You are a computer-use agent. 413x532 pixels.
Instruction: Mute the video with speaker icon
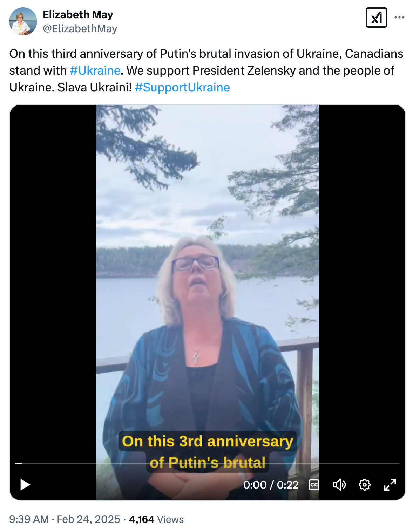339,485
